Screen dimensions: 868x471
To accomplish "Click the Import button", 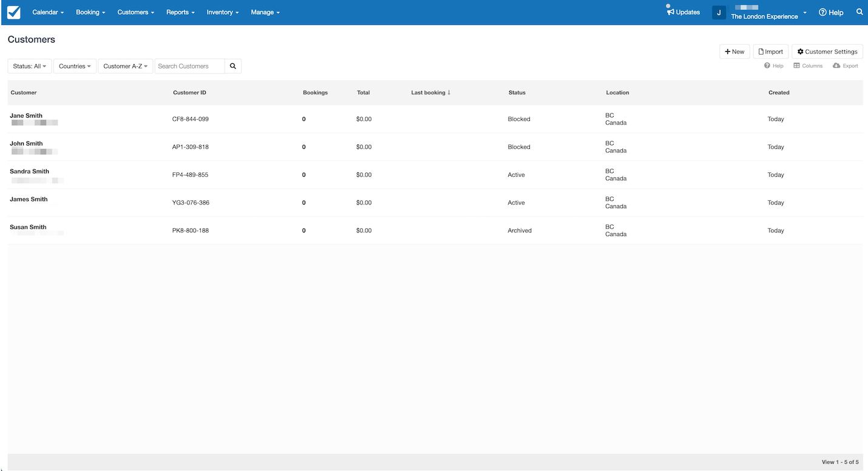I will [x=771, y=52].
